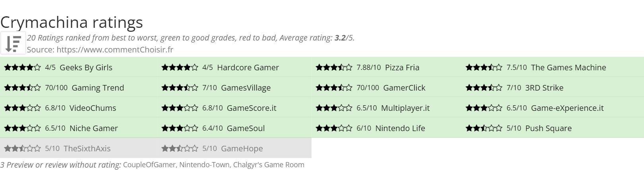The height and width of the screenshot is (170, 644).
Task: Open the Niche Gamer review
Action: click(94, 128)
